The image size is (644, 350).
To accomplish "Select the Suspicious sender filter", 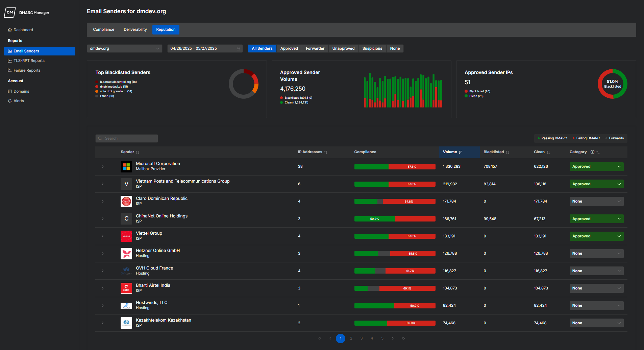I will pos(372,49).
